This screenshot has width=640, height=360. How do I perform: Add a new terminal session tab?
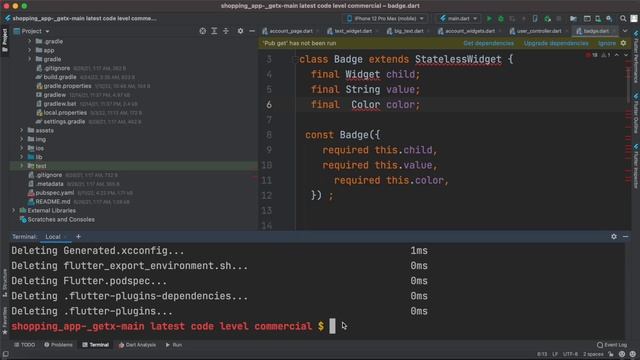pyautogui.click(x=78, y=236)
